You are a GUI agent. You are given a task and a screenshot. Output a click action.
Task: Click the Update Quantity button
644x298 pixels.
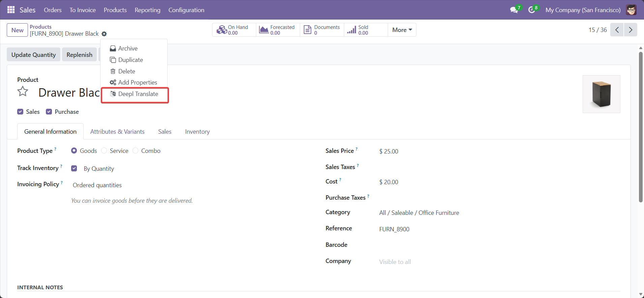(x=33, y=55)
